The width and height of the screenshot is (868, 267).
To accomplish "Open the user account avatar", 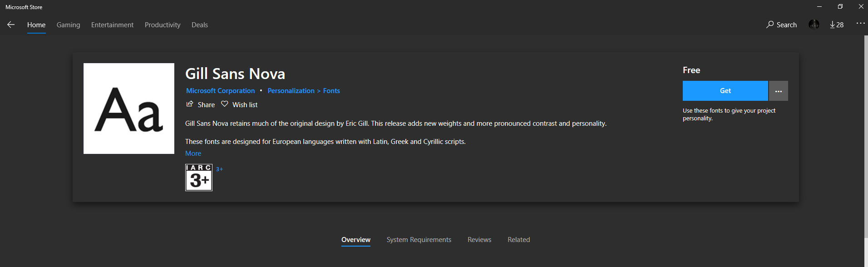I will pyautogui.click(x=814, y=25).
